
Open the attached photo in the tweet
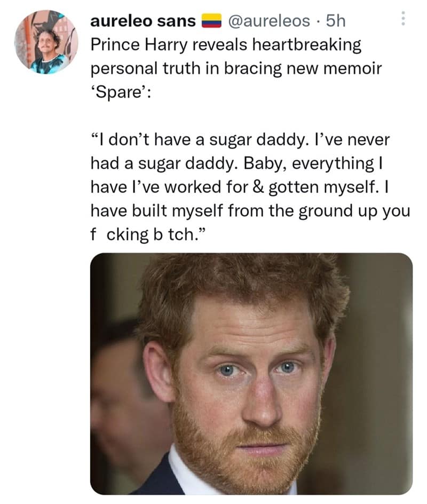[251, 374]
